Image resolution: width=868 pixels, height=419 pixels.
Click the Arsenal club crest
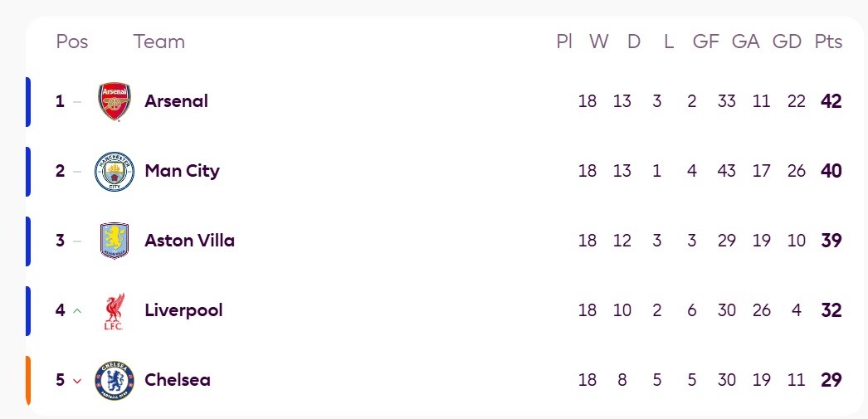[x=115, y=101]
